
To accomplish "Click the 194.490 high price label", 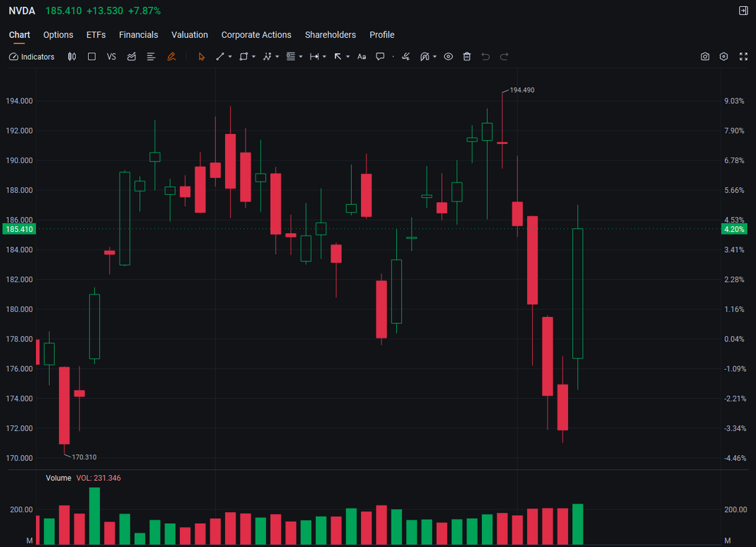I will (522, 90).
